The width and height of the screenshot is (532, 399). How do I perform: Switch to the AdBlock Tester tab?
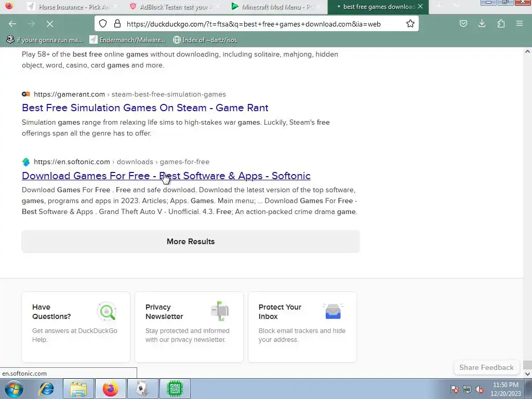tap(174, 6)
